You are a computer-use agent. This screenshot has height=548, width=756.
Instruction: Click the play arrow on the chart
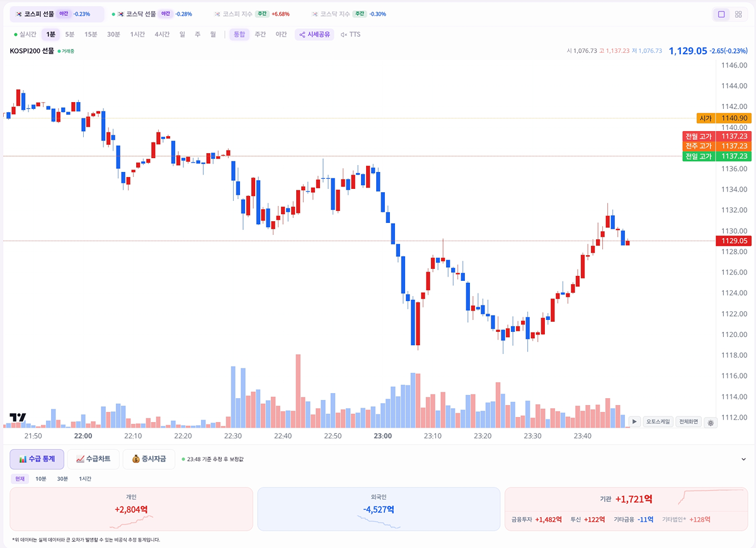coord(634,422)
